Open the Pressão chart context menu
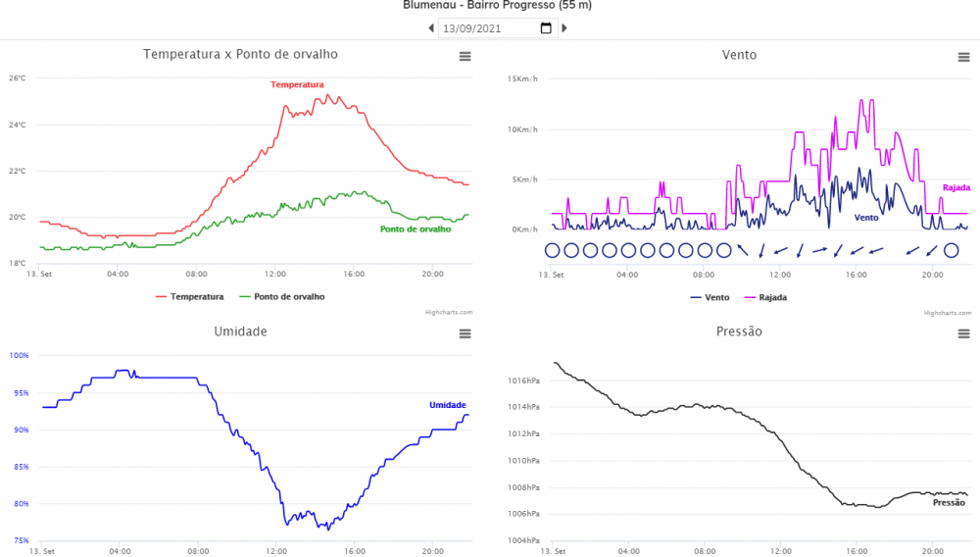The width and height of the screenshot is (980, 557). click(x=963, y=334)
